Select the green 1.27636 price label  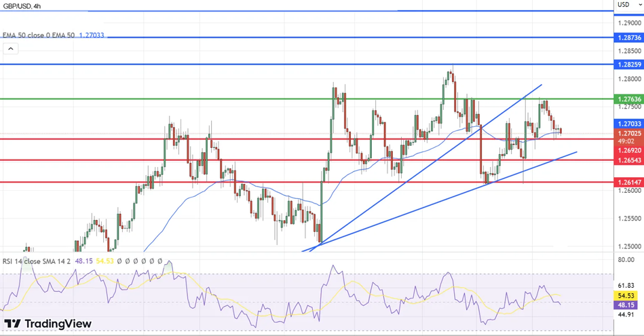(629, 99)
